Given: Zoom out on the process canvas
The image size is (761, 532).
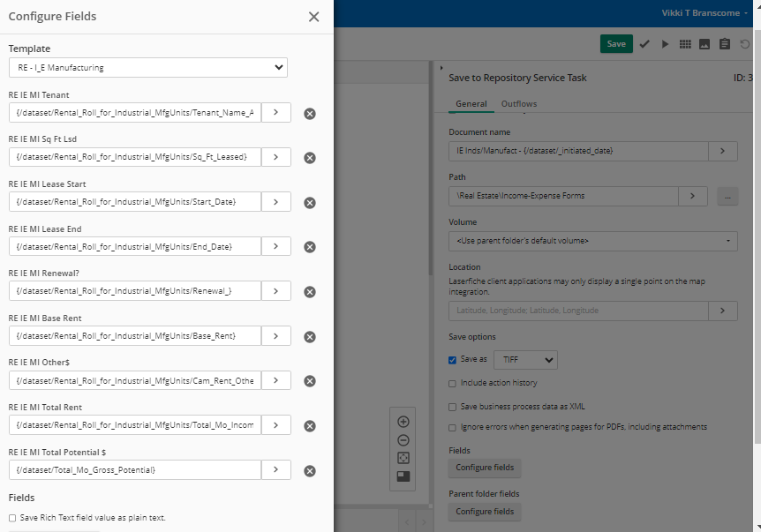Looking at the screenshot, I should [403, 440].
